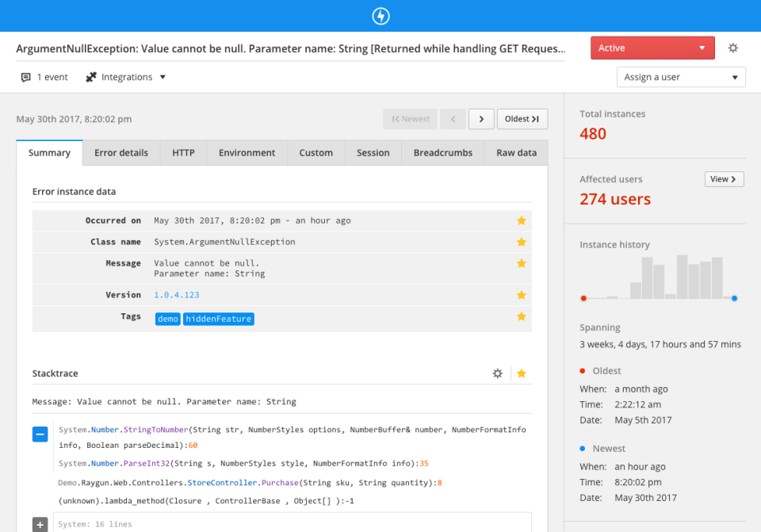
Task: Open the Custom tab
Action: point(316,153)
